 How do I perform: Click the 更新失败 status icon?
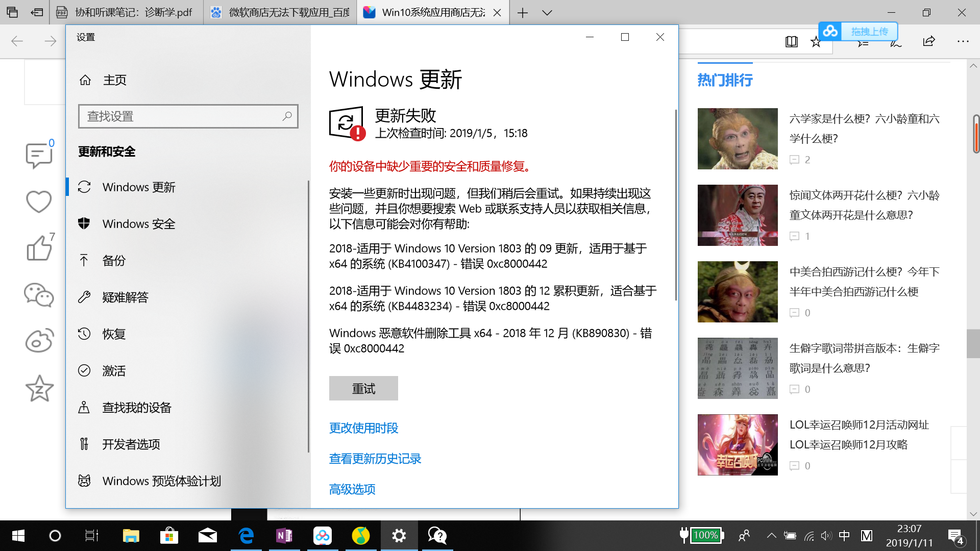point(347,123)
